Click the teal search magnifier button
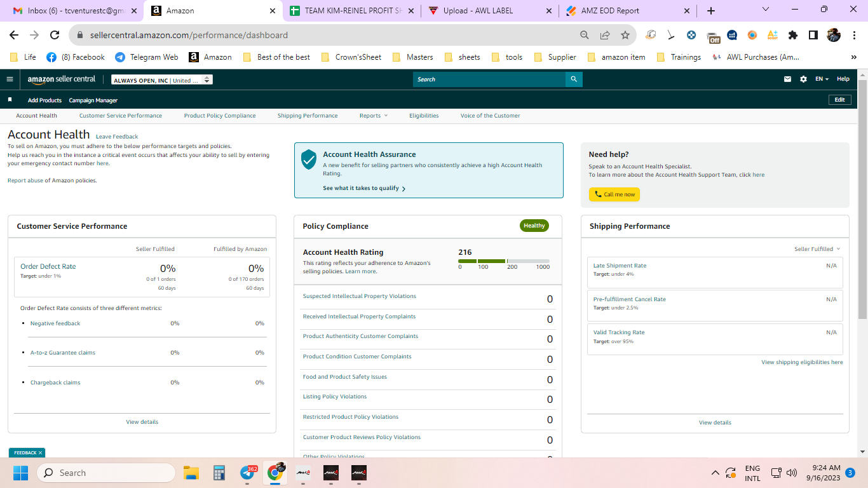The height and width of the screenshot is (488, 868). (x=574, y=79)
